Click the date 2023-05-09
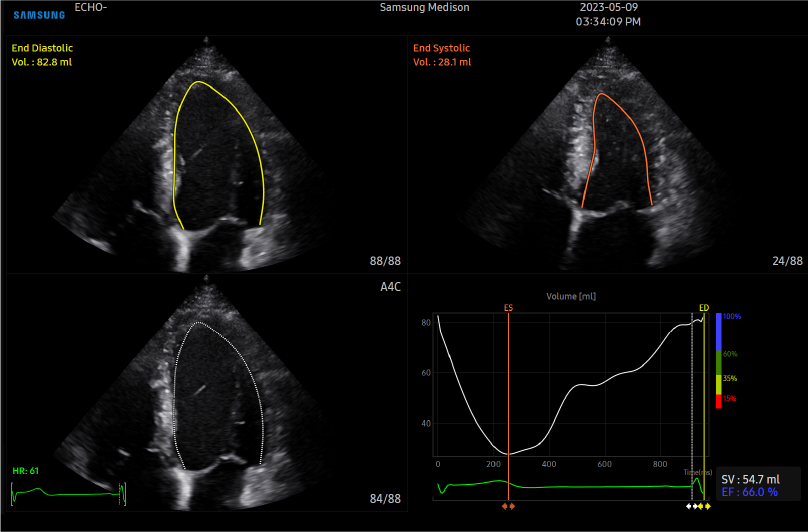Viewport: 808px width, 532px height. (x=609, y=7)
